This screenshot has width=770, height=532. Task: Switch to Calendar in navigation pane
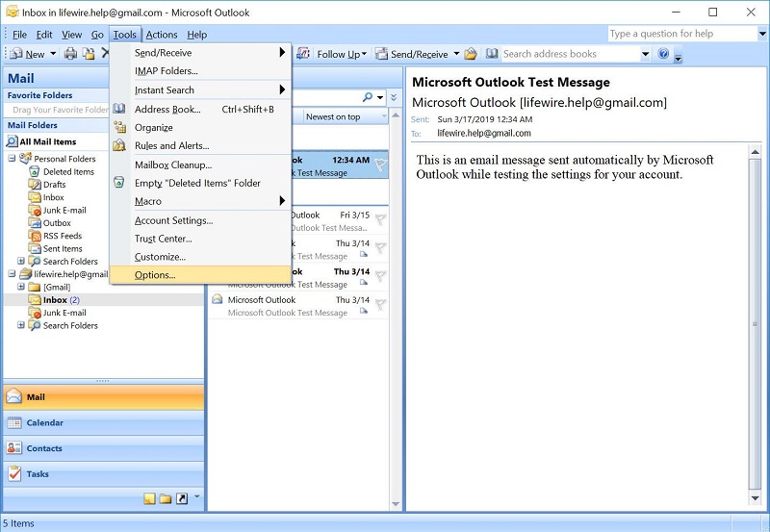tap(104, 422)
